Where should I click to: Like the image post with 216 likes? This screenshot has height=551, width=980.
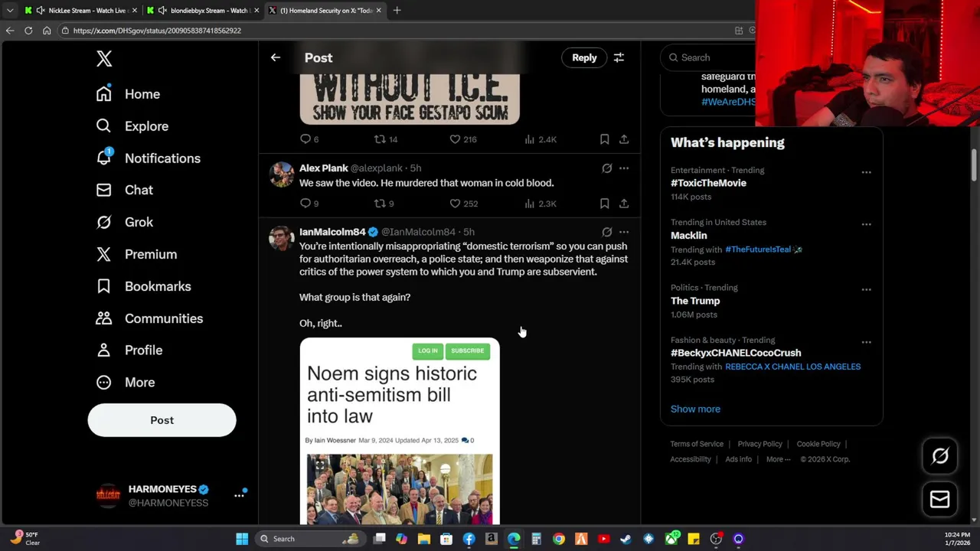(x=463, y=139)
